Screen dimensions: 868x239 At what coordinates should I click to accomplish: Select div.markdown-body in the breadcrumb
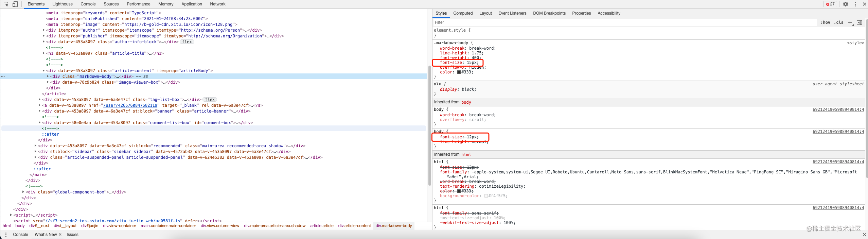click(394, 226)
